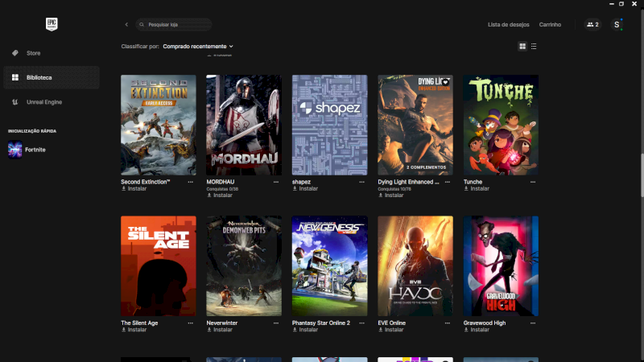Open options menu for MORDHAU
The width and height of the screenshot is (644, 362).
point(276,182)
